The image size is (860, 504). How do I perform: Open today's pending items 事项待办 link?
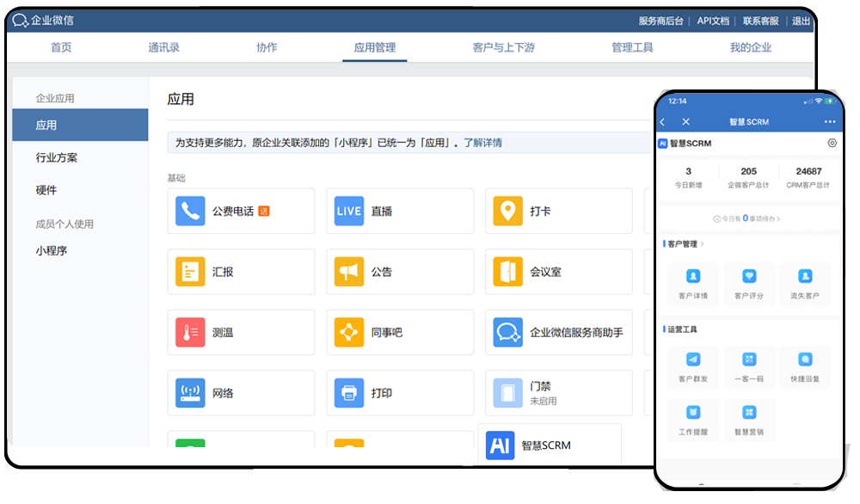point(746,218)
